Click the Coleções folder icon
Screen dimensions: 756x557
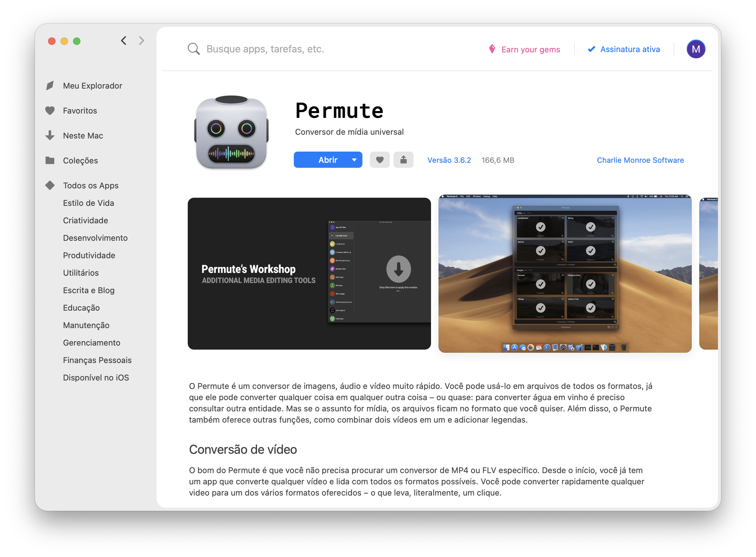coord(50,161)
